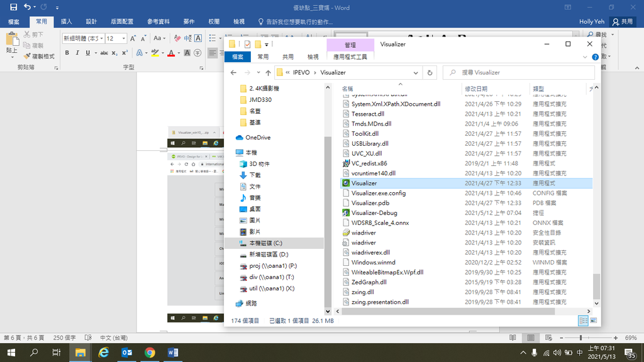The width and height of the screenshot is (644, 362).
Task: Open the 校閱 ribbon tab
Action: [214, 22]
